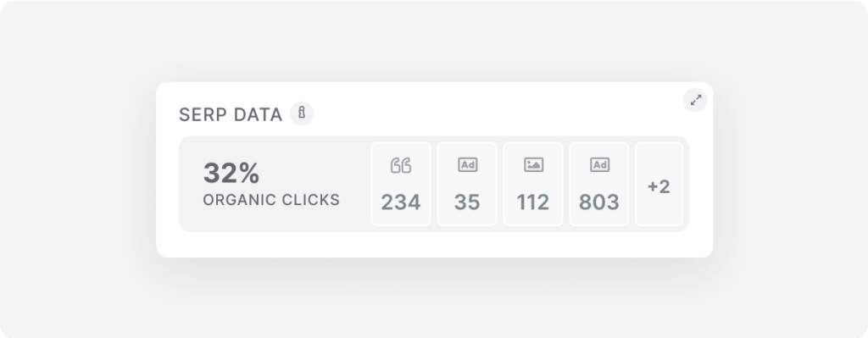The image size is (868, 338).
Task: Click the 803 count value
Action: coord(599,202)
